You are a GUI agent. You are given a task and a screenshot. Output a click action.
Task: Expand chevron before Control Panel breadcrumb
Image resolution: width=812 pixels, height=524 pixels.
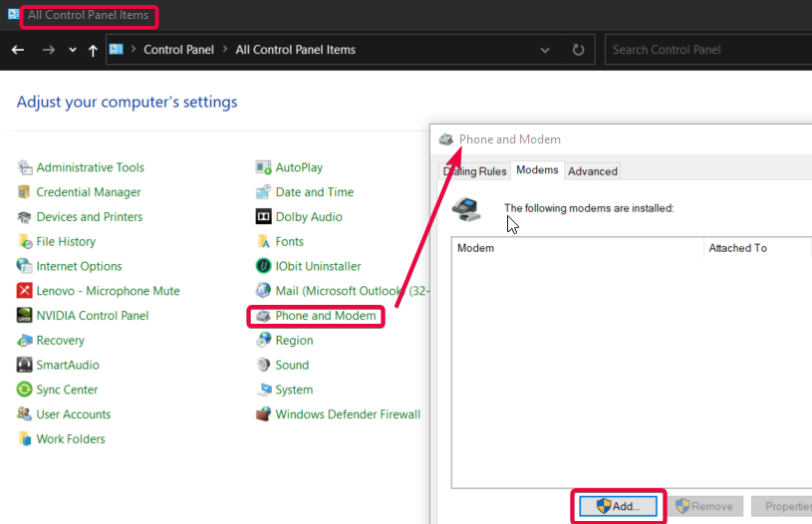(134, 49)
